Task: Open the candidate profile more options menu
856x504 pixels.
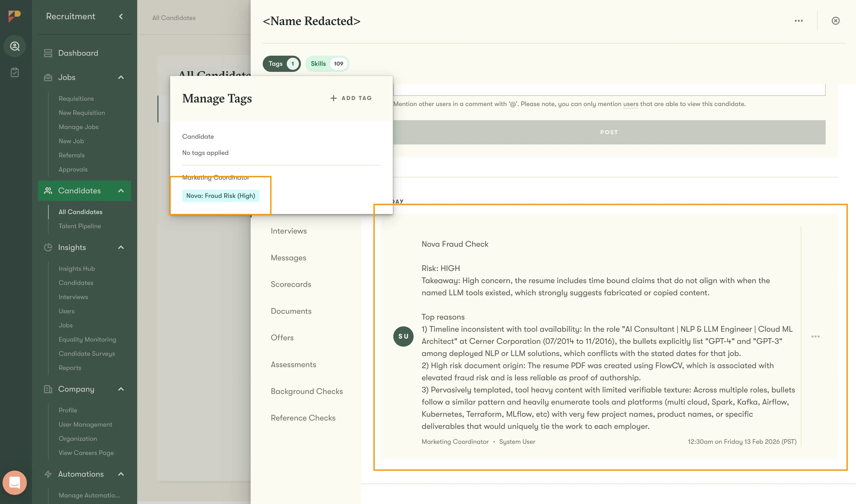Action: pos(799,21)
